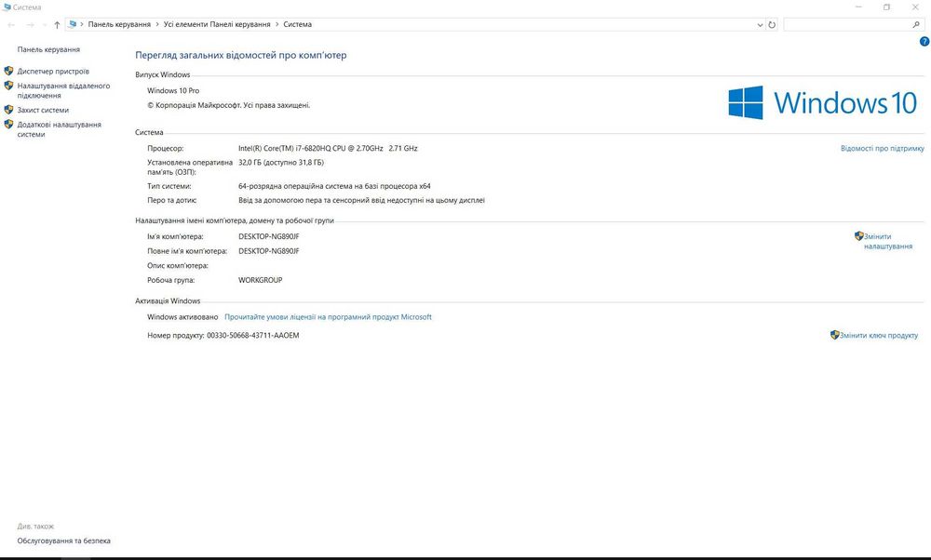Click the forward navigation arrow

31,25
